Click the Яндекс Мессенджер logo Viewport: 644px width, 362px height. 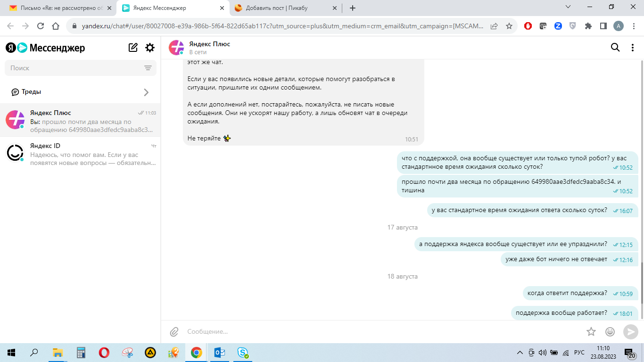click(x=45, y=48)
